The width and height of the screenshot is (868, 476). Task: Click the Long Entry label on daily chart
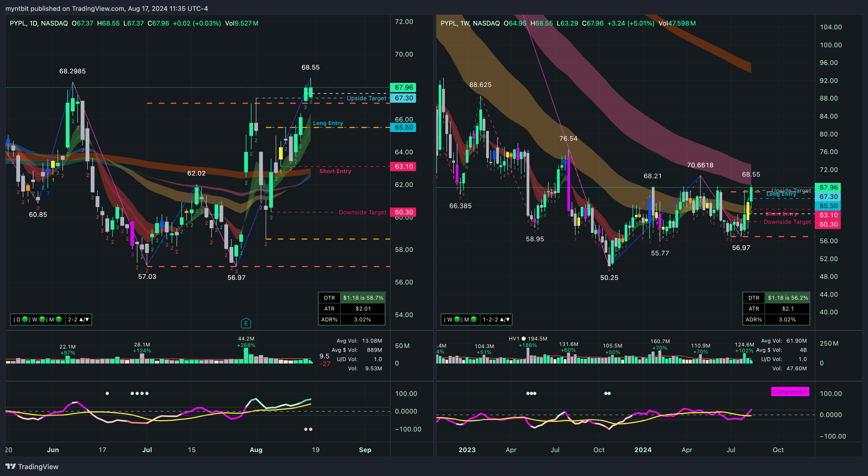[x=328, y=123]
